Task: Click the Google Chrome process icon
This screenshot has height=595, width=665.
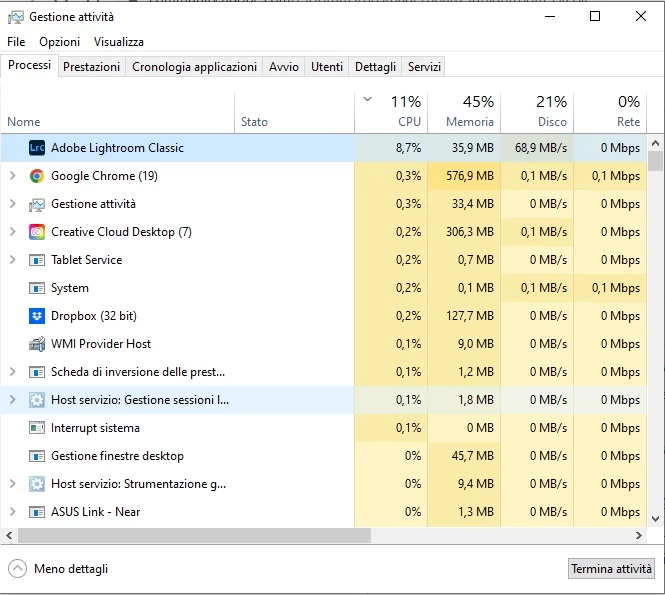Action: pyautogui.click(x=37, y=176)
